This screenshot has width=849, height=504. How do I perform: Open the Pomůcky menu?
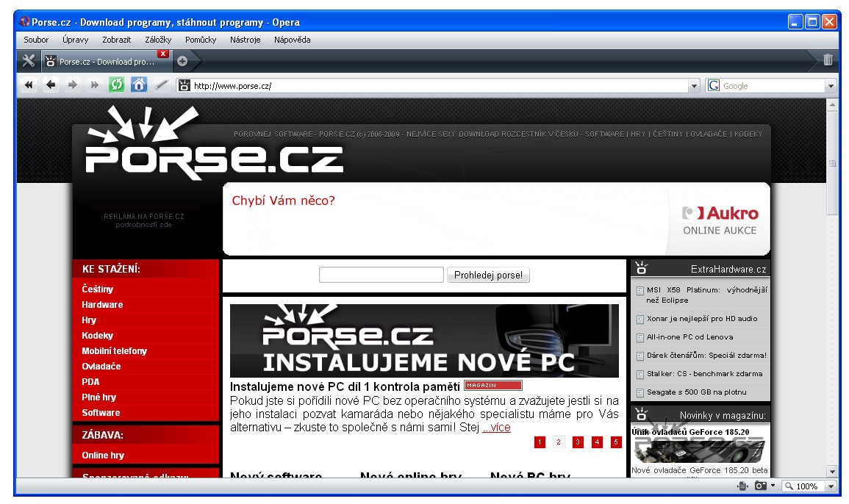(x=201, y=40)
